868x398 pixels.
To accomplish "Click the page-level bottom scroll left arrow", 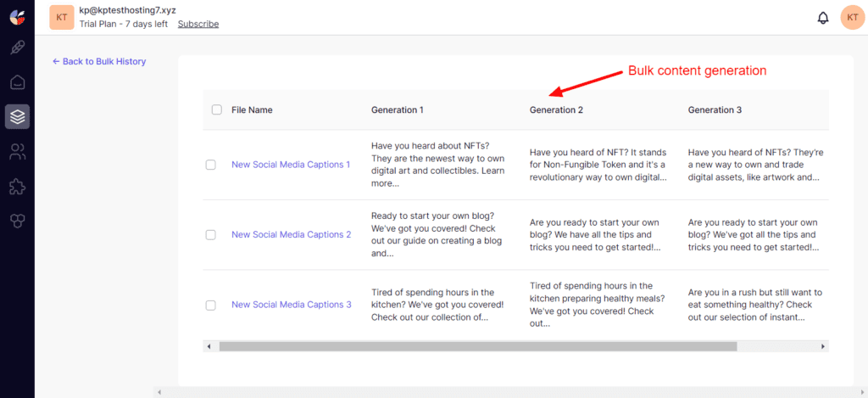I will [x=159, y=392].
